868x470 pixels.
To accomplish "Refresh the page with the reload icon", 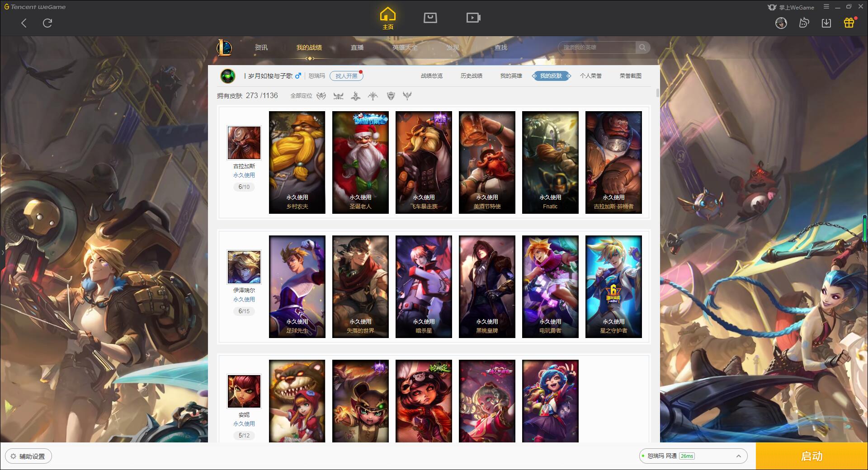I will click(x=47, y=23).
